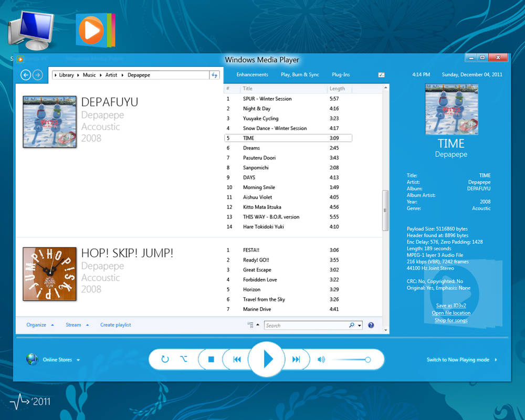Open the Organize menu
Image resolution: width=525 pixels, height=420 pixels.
(x=40, y=324)
